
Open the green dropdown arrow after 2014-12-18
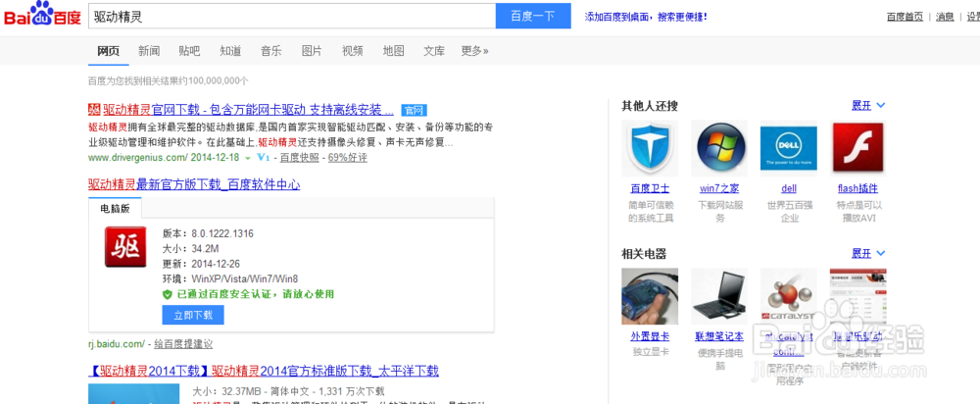pyautogui.click(x=248, y=158)
